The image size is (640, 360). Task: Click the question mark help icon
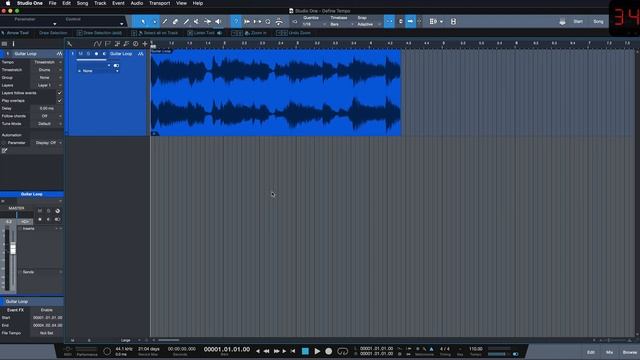coord(236,22)
